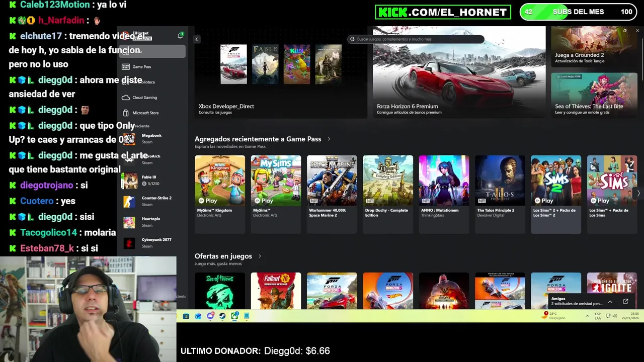644x362 pixels.
Task: Advance the Game Pass carousel with right arrow
Action: (638, 194)
